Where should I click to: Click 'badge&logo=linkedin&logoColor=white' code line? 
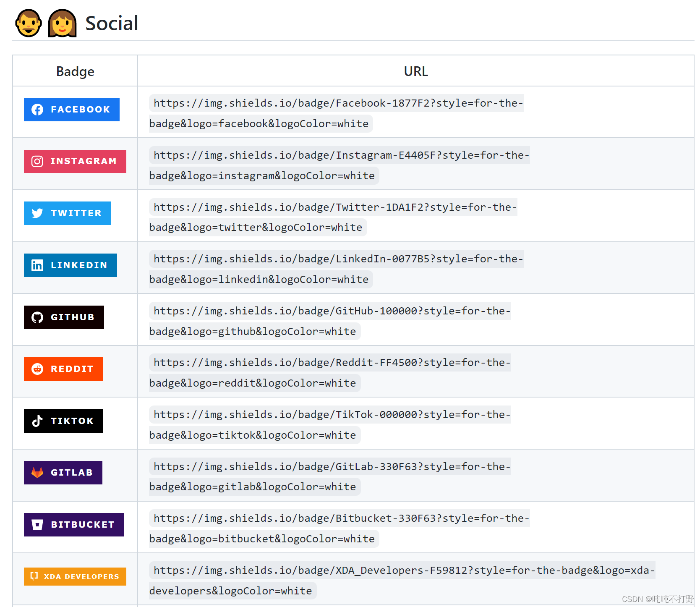point(261,280)
